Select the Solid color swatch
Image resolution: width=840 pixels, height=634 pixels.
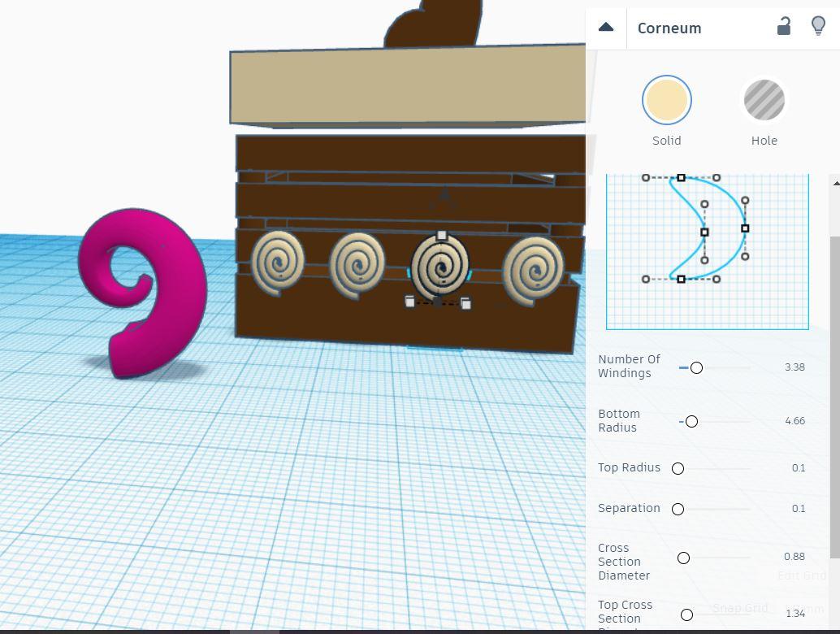(x=666, y=100)
